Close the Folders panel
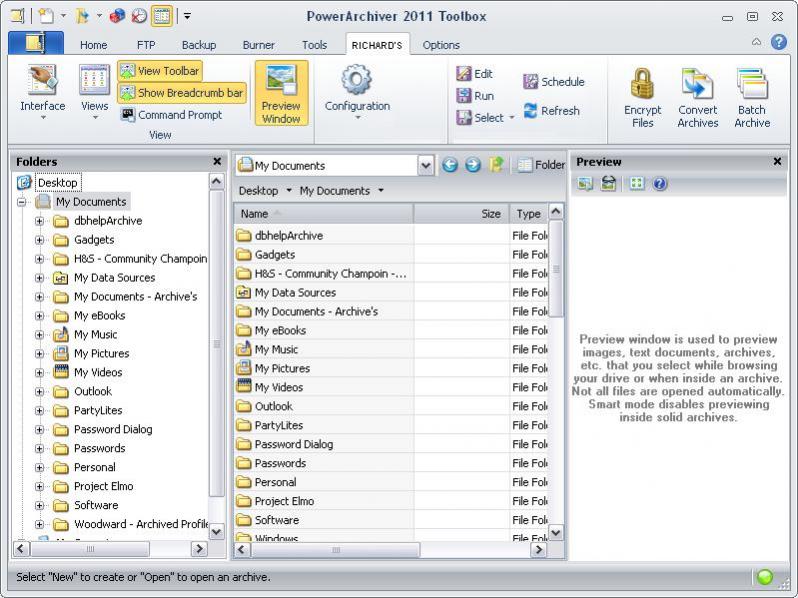 pyautogui.click(x=217, y=161)
